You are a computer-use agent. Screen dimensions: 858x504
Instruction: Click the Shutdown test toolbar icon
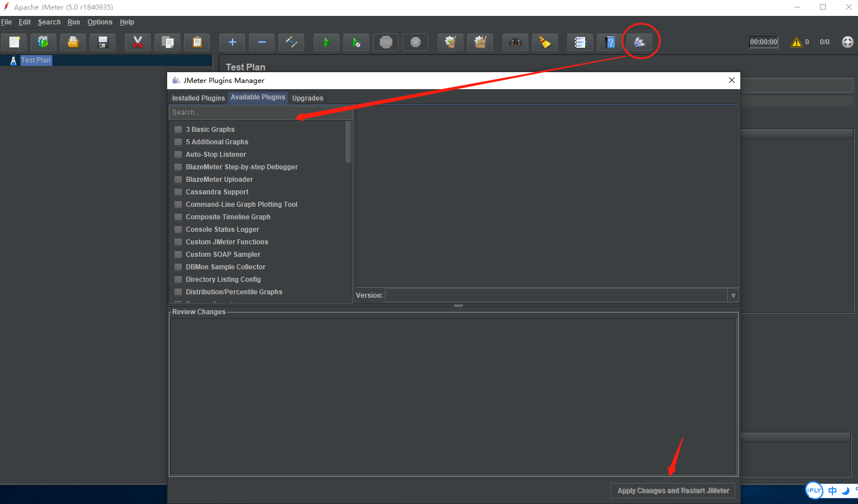coord(416,42)
